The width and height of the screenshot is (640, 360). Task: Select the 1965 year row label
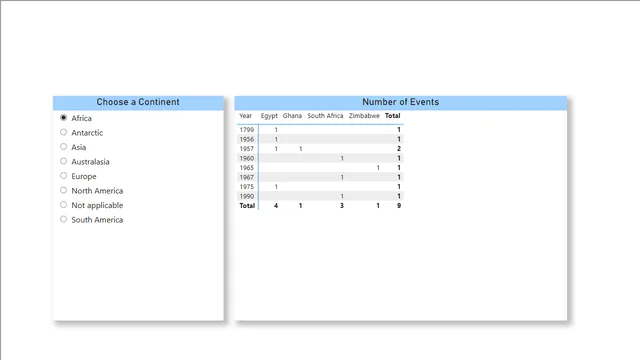click(247, 168)
